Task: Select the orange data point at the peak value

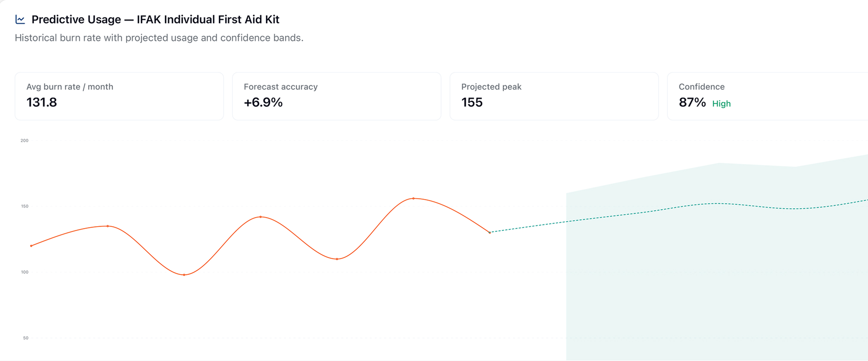Action: click(414, 198)
